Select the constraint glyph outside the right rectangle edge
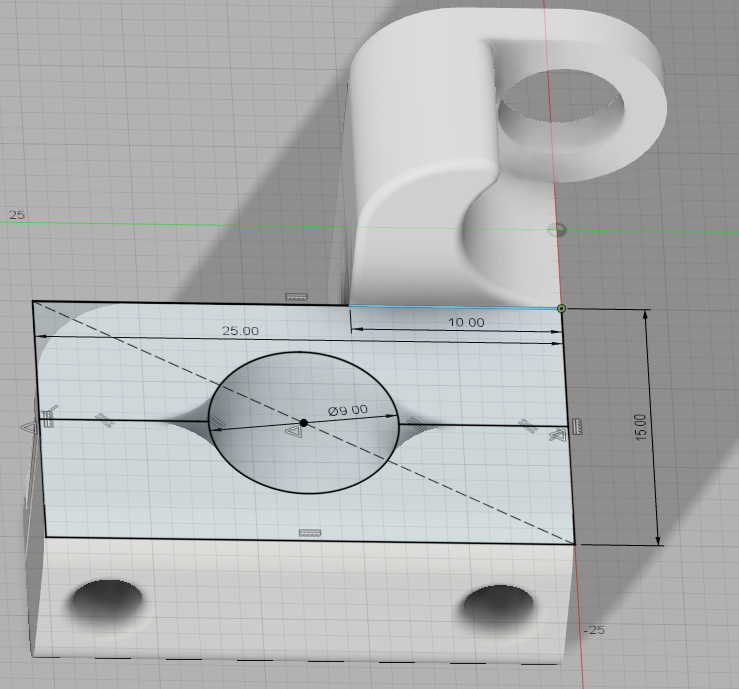The height and width of the screenshot is (689, 739). pyautogui.click(x=577, y=426)
